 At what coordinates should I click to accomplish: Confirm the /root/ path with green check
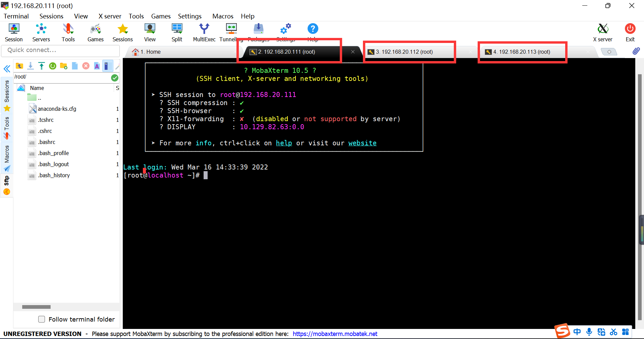[x=115, y=78]
